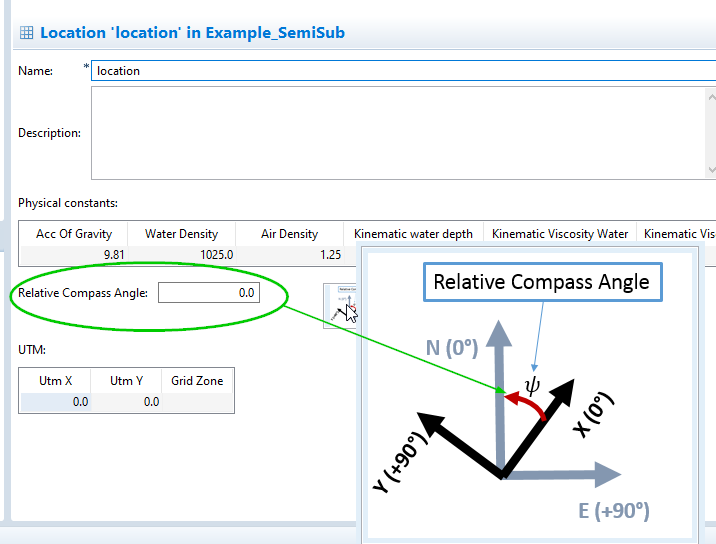Image resolution: width=716 pixels, height=544 pixels.
Task: Click the Grid Zone column header
Action: 198,380
